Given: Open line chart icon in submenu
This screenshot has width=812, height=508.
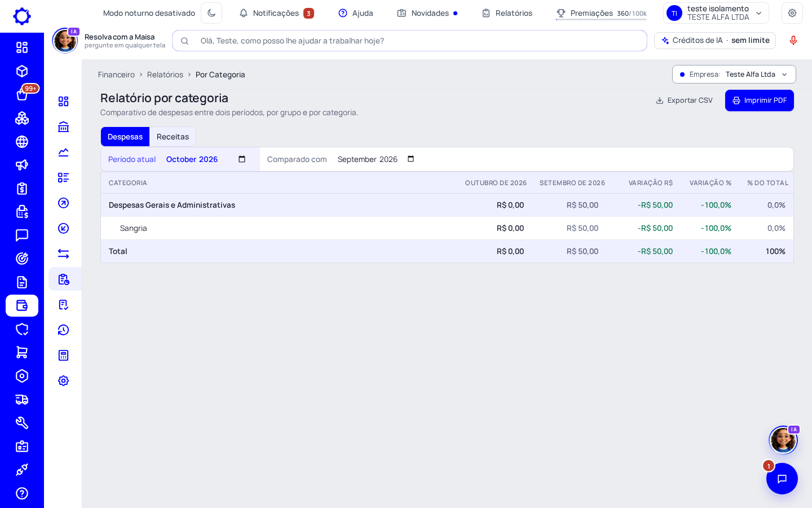Looking at the screenshot, I should point(64,152).
